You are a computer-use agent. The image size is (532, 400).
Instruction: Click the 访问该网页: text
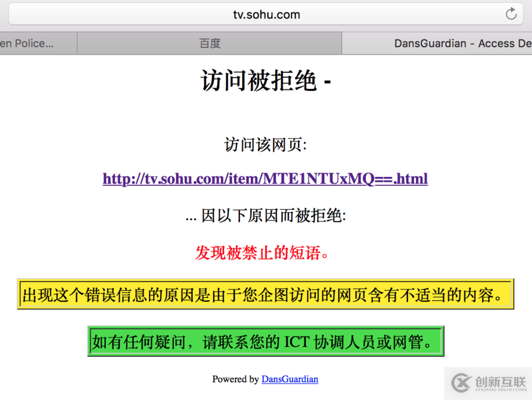tap(266, 145)
